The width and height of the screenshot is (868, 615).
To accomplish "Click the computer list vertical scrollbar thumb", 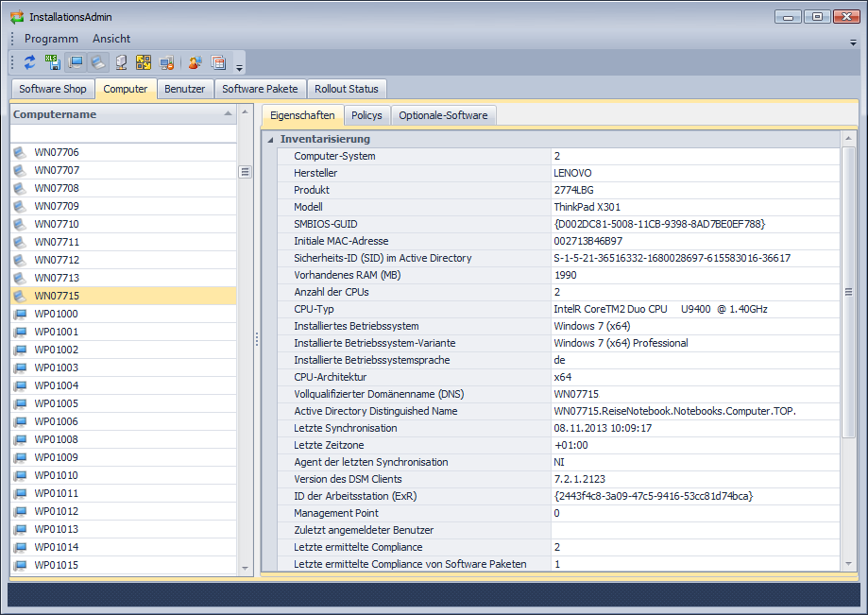I will pyautogui.click(x=246, y=172).
